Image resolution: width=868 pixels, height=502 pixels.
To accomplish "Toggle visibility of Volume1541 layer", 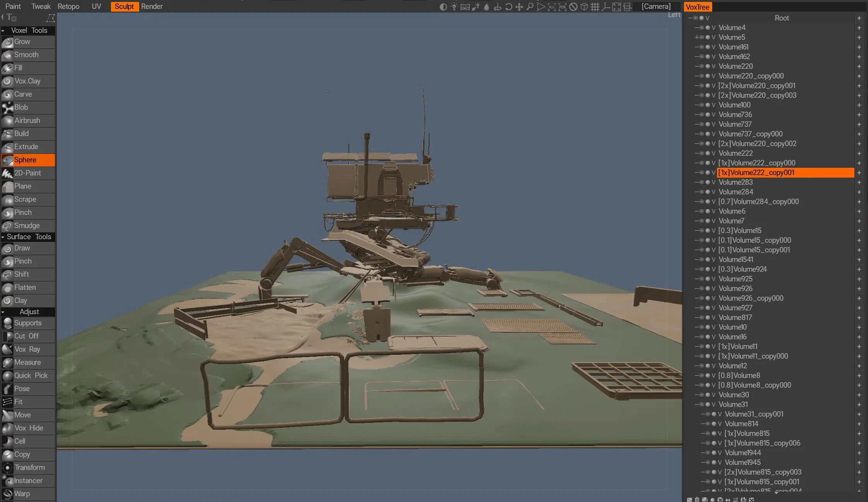I will (701, 260).
